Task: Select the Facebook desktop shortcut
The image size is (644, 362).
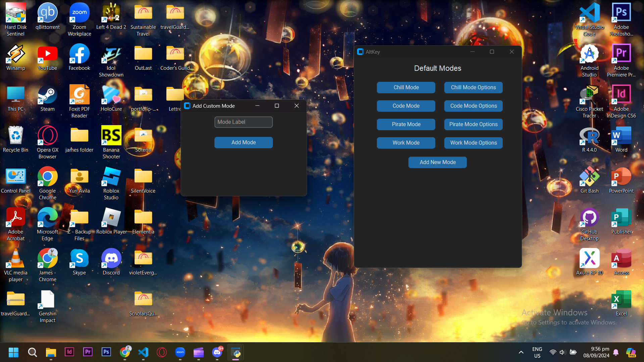Action: click(80, 57)
